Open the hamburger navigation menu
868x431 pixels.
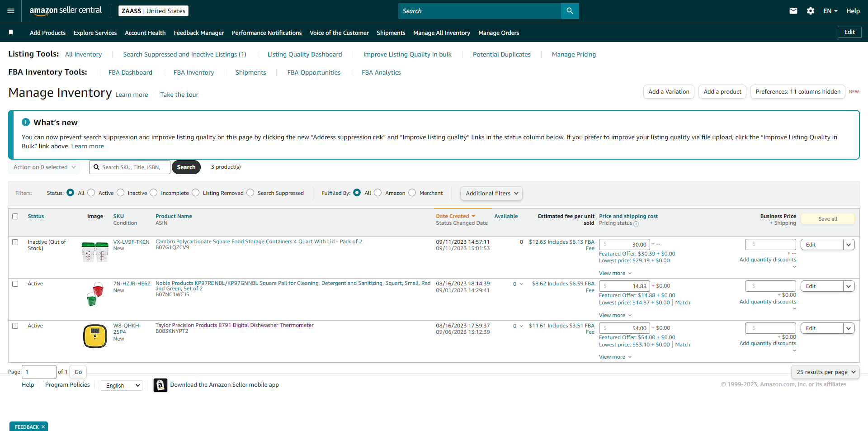click(11, 11)
